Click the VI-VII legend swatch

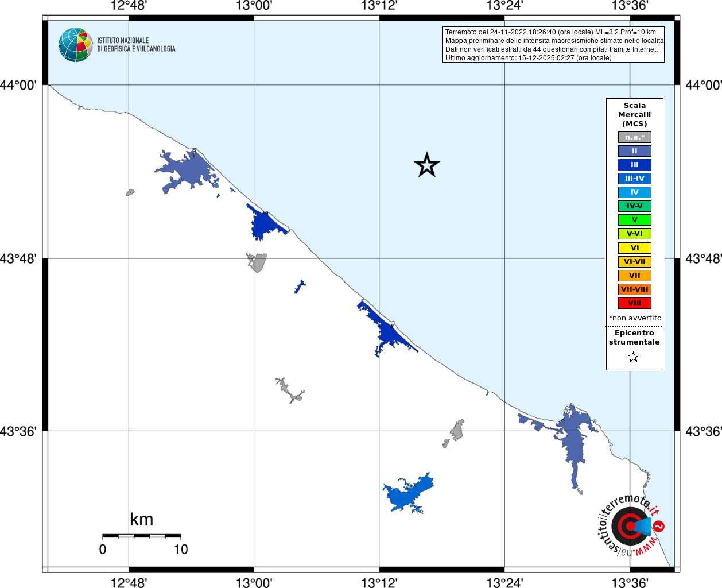pos(634,262)
